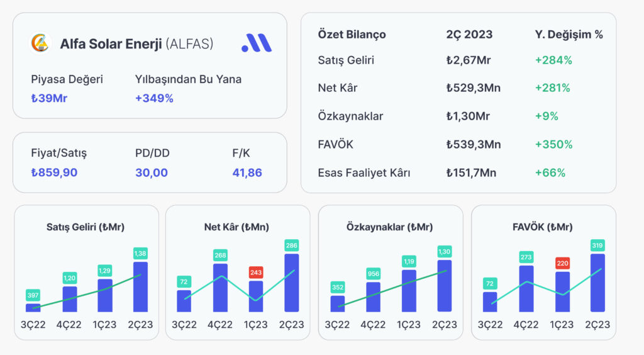Click the 2Ç 2023 column header
The image size is (644, 355).
click(469, 35)
